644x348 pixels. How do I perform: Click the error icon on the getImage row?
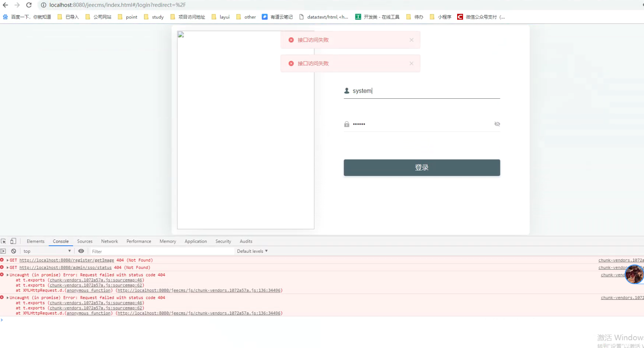click(2, 260)
